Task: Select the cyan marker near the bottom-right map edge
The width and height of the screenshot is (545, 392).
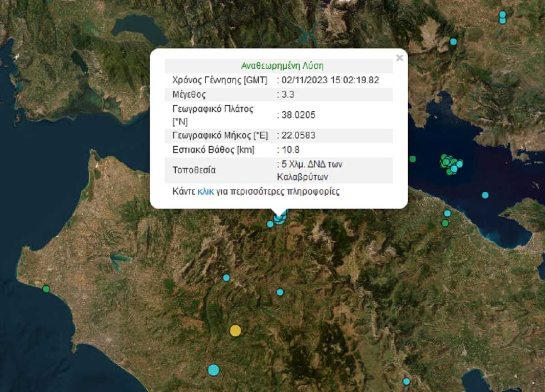Action: coord(406,381)
